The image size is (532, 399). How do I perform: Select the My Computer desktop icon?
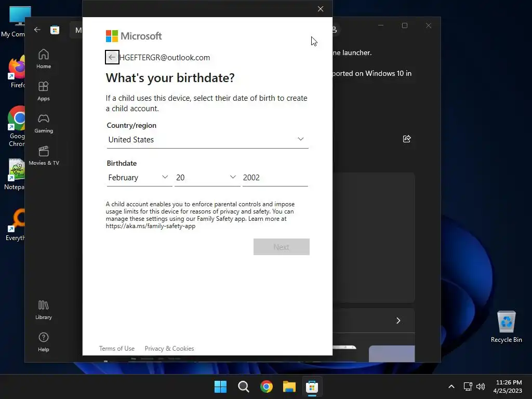(14, 21)
